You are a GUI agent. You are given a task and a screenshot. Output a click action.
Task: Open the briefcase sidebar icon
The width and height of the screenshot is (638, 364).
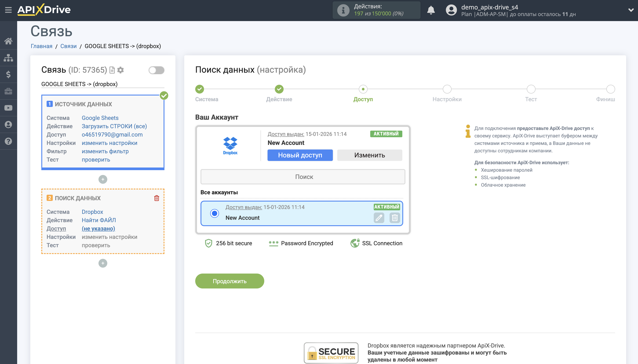pos(8,91)
